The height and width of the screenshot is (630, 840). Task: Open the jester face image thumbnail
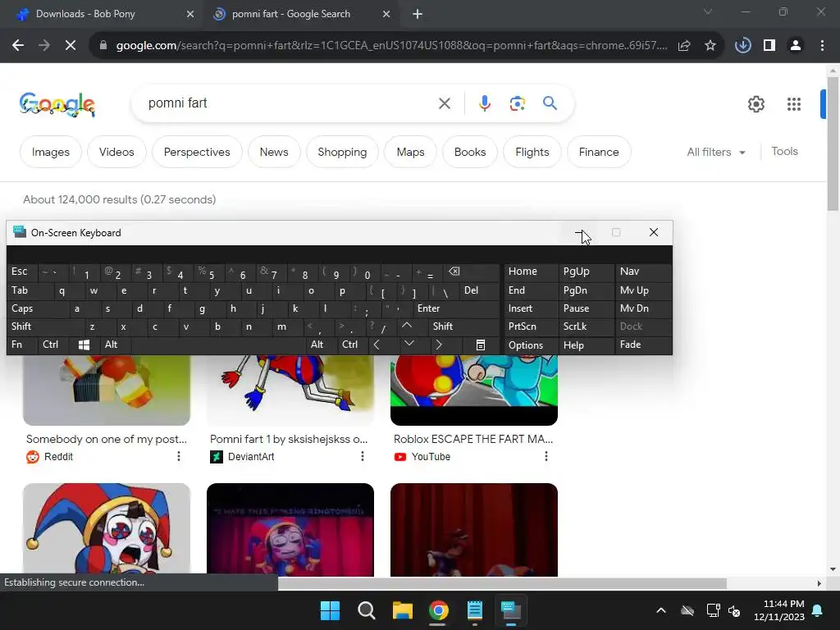(x=107, y=530)
